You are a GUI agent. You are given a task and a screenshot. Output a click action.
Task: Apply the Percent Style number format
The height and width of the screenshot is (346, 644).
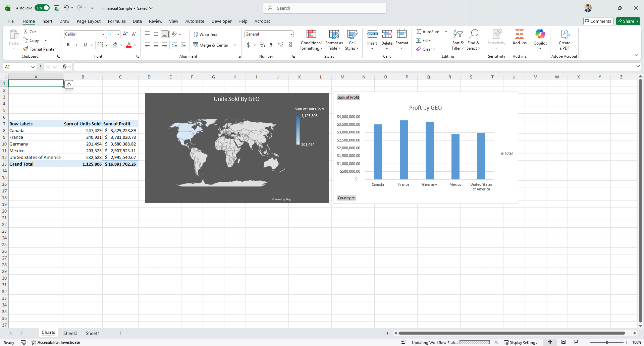[262, 45]
